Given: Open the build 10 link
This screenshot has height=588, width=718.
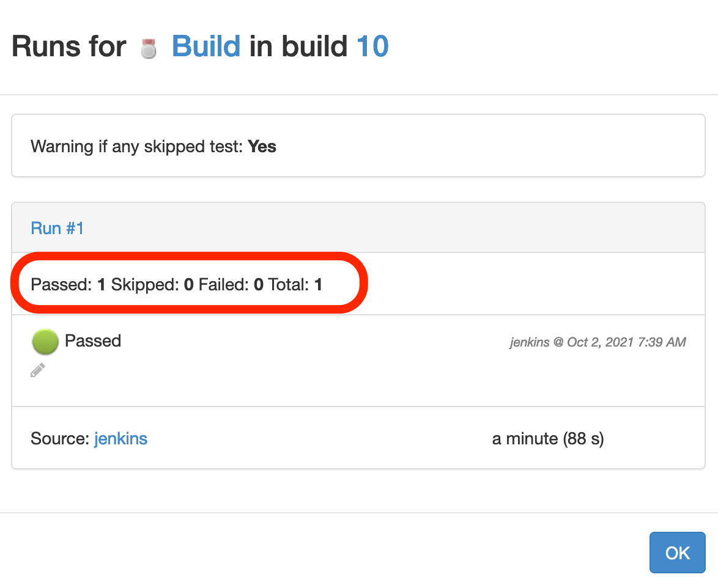Looking at the screenshot, I should point(372,46).
